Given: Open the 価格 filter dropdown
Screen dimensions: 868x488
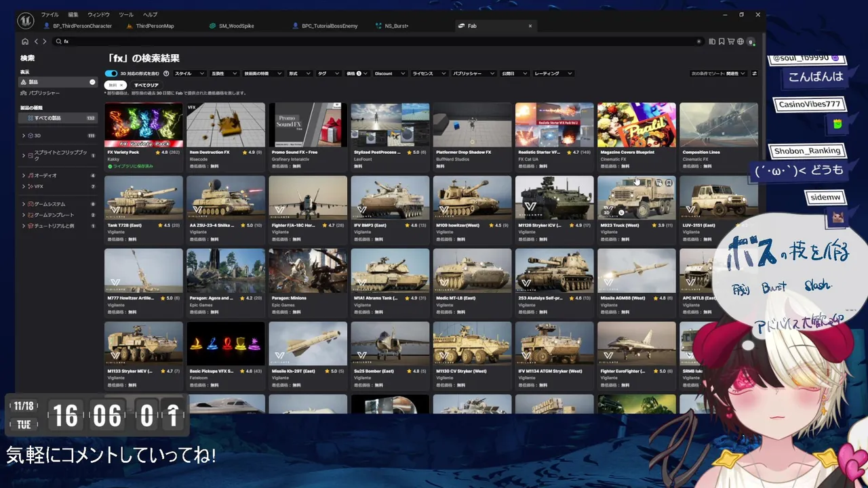Looking at the screenshot, I should point(357,73).
